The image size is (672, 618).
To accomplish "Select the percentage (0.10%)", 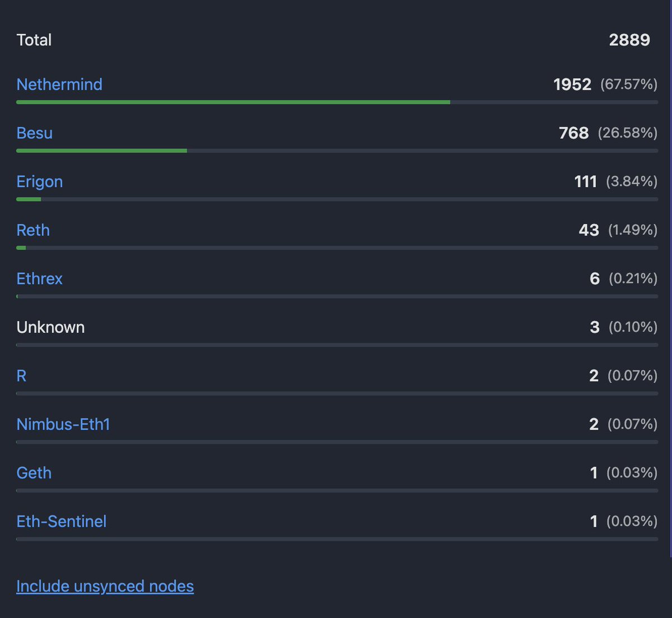I will pos(633,327).
